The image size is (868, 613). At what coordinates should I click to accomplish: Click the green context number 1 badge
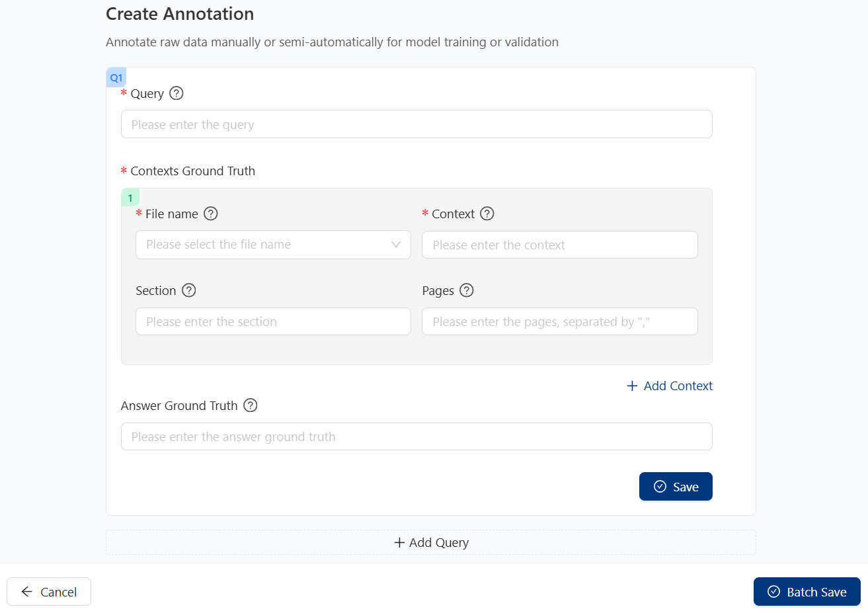130,198
